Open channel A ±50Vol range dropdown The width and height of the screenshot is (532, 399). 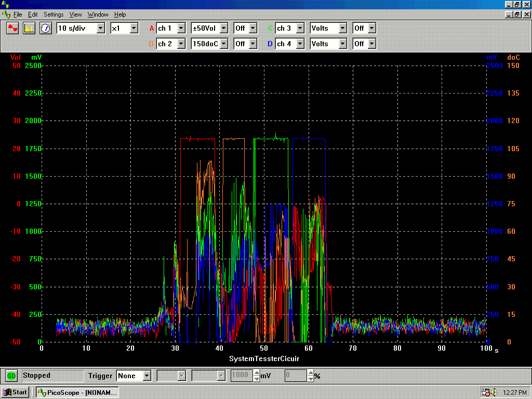(223, 28)
